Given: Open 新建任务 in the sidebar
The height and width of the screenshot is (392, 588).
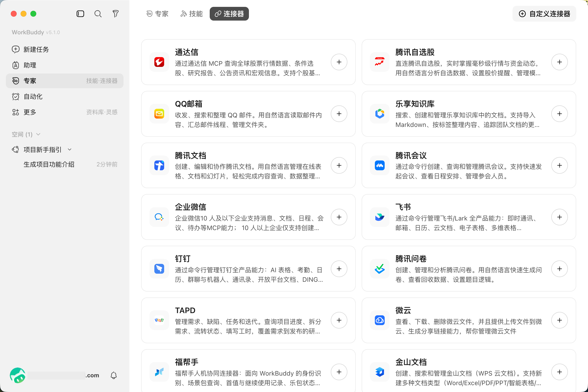Looking at the screenshot, I should (x=64, y=49).
